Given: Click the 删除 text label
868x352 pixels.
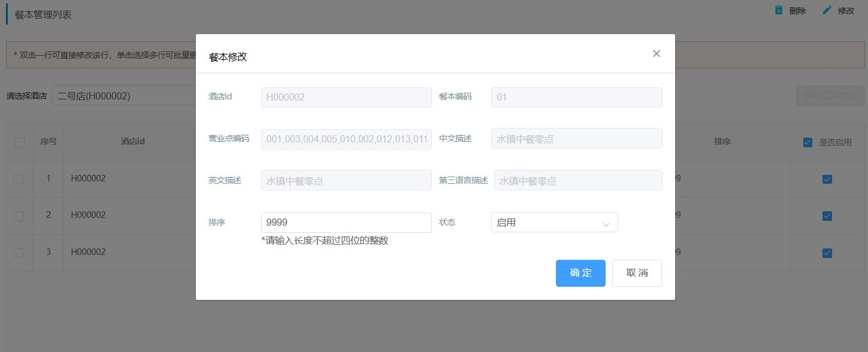Looking at the screenshot, I should click(797, 11).
